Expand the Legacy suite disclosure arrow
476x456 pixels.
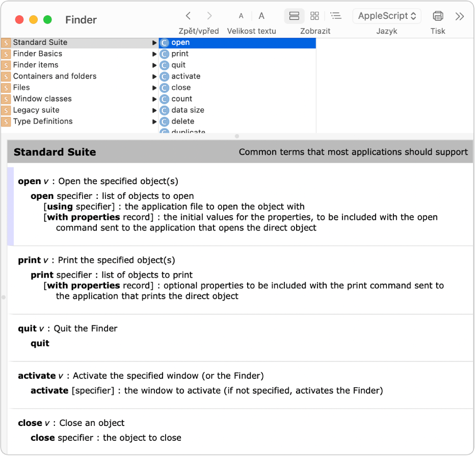coord(154,110)
